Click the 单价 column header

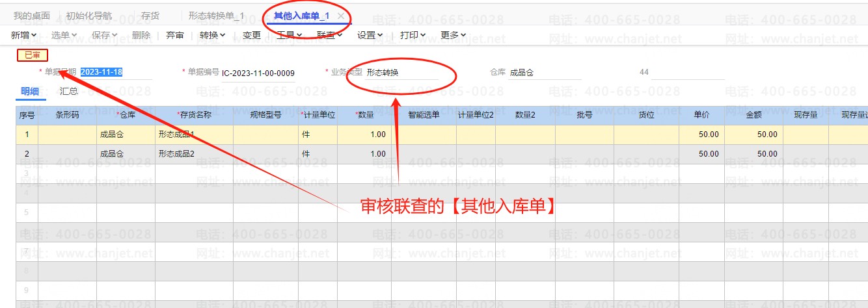coord(701,115)
